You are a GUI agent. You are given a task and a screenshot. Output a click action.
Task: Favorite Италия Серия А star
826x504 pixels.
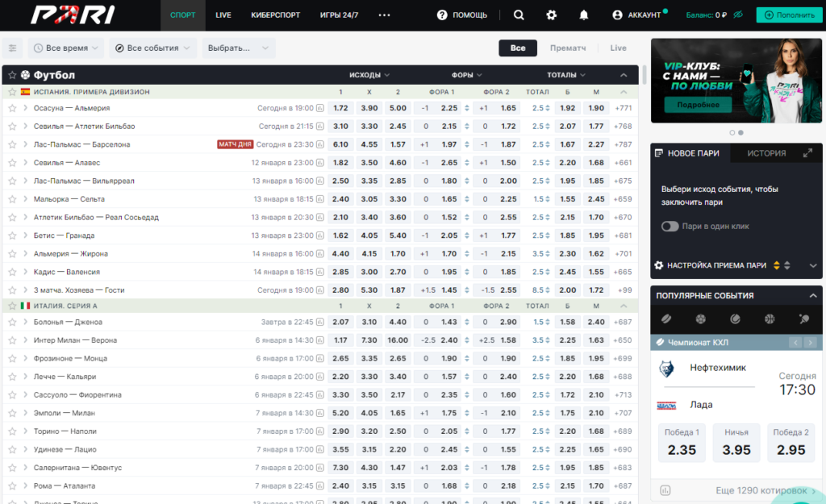click(x=12, y=306)
